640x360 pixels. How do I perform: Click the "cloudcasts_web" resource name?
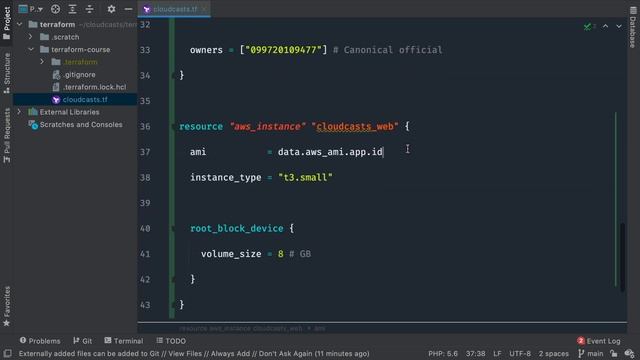pos(355,127)
